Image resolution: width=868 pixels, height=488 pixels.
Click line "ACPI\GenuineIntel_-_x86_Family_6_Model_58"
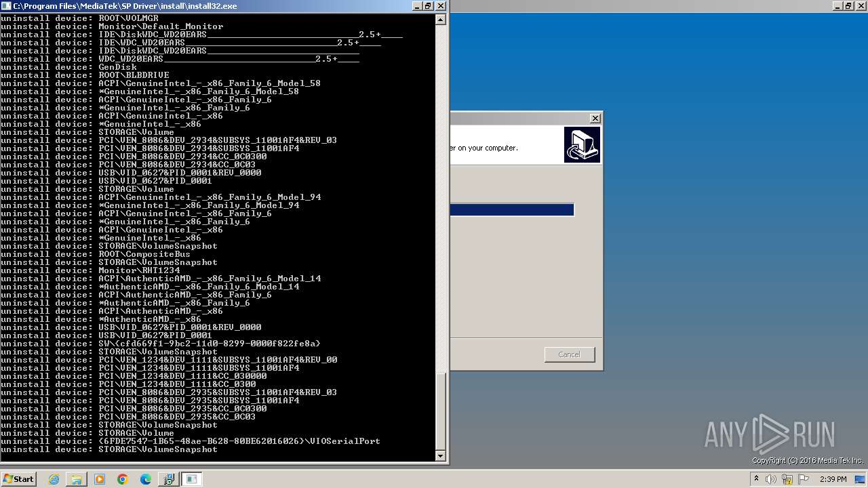[210, 83]
